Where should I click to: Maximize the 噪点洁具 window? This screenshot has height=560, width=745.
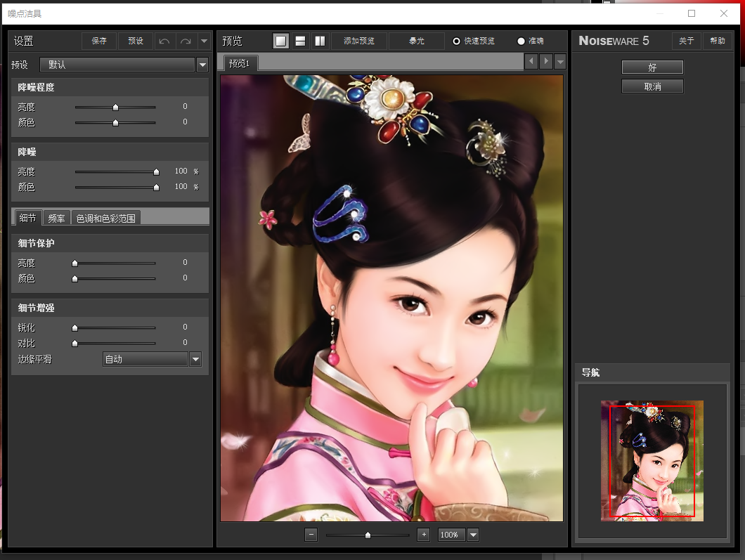click(692, 13)
